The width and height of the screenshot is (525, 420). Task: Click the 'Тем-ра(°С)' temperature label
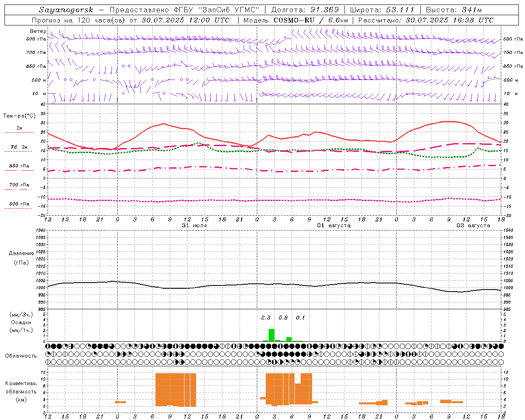point(19,116)
